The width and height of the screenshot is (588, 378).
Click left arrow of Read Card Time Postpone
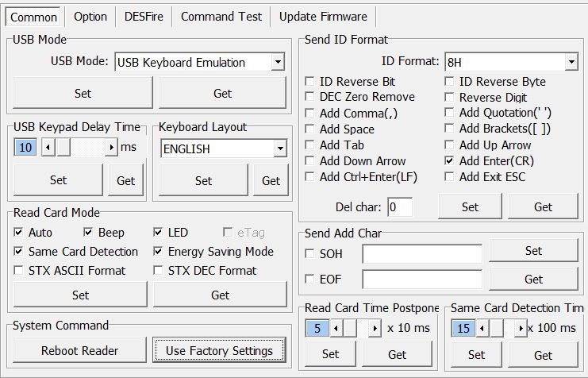[x=335, y=328]
